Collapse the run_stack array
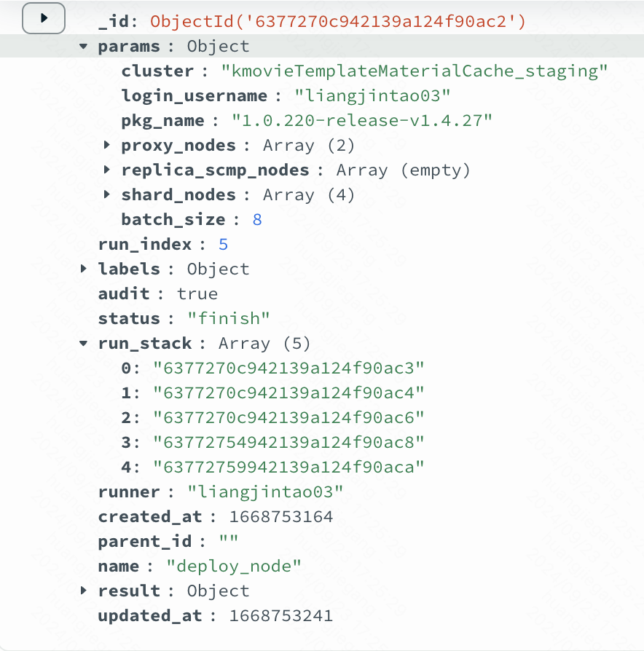 pos(85,343)
